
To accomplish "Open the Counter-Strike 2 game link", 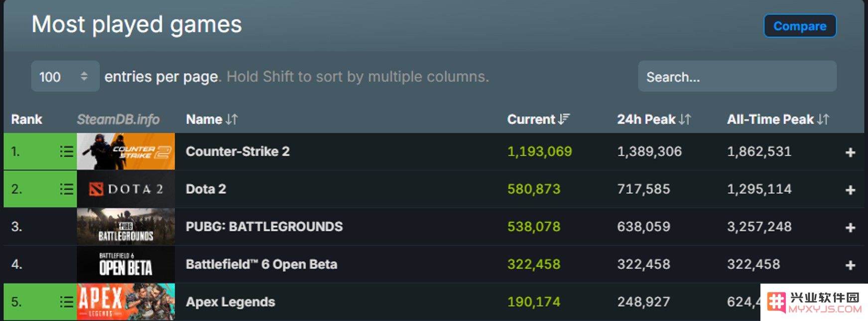I will [238, 152].
